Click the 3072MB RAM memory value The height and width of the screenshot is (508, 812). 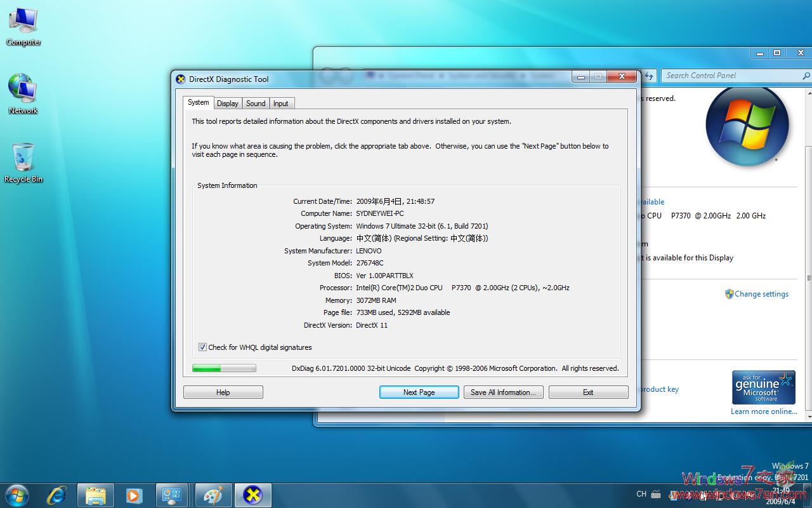376,300
